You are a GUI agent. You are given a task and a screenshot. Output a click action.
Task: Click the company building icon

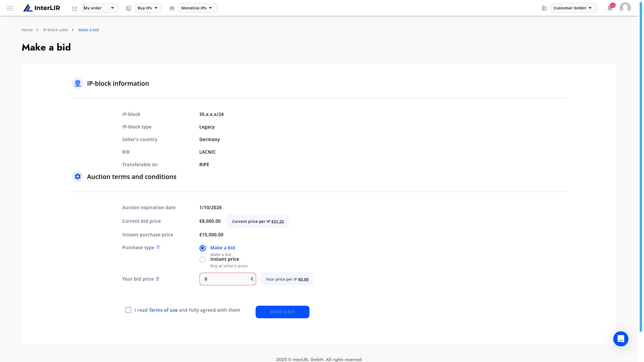tap(544, 8)
